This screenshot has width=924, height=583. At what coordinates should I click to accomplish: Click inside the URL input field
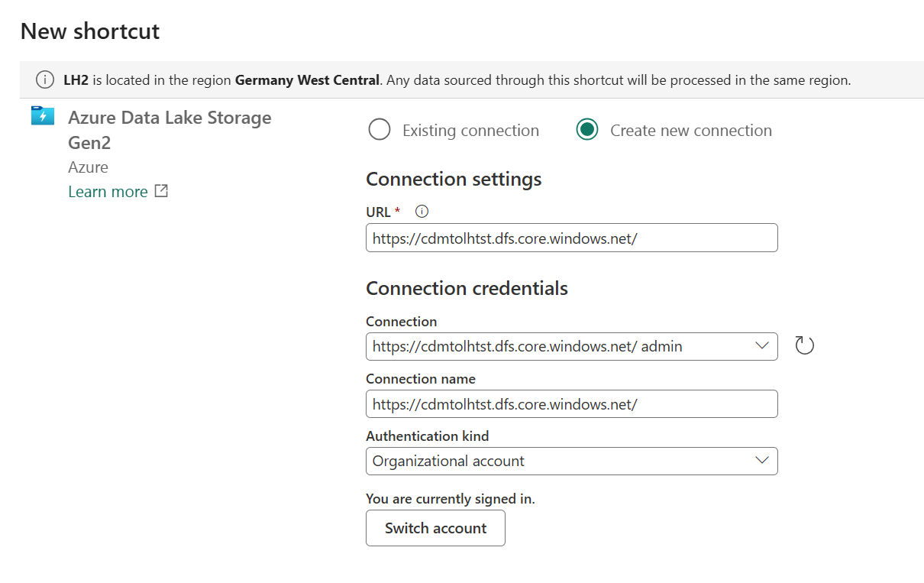coord(571,238)
